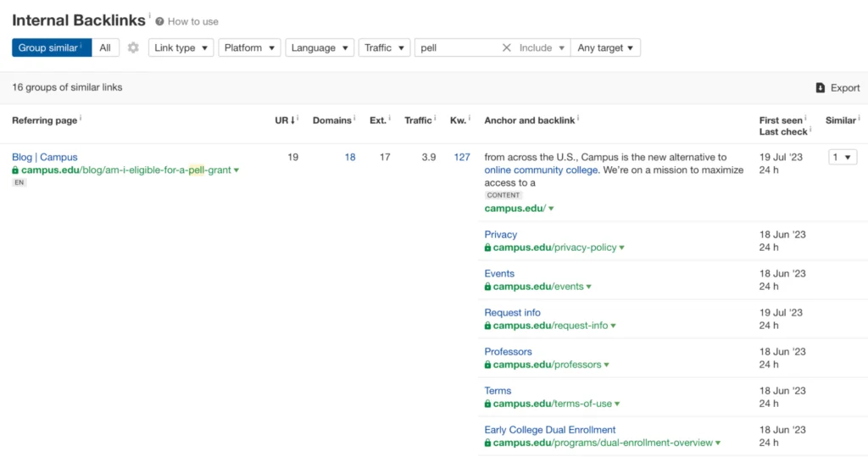Expand the request-info URL dropdown arrow
The width and height of the screenshot is (868, 457).
click(x=613, y=326)
